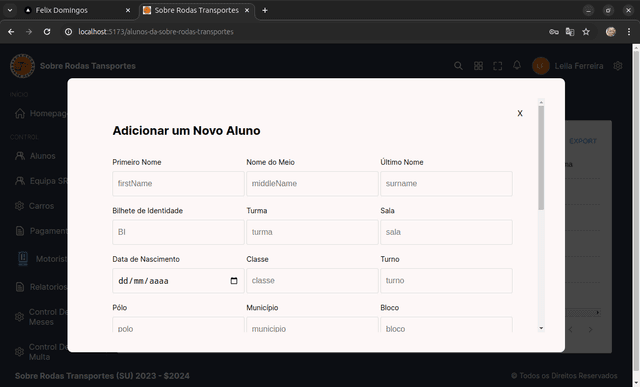The image size is (640, 387).
Task: Select the Bilhete de Identidade field
Action: tap(178, 232)
